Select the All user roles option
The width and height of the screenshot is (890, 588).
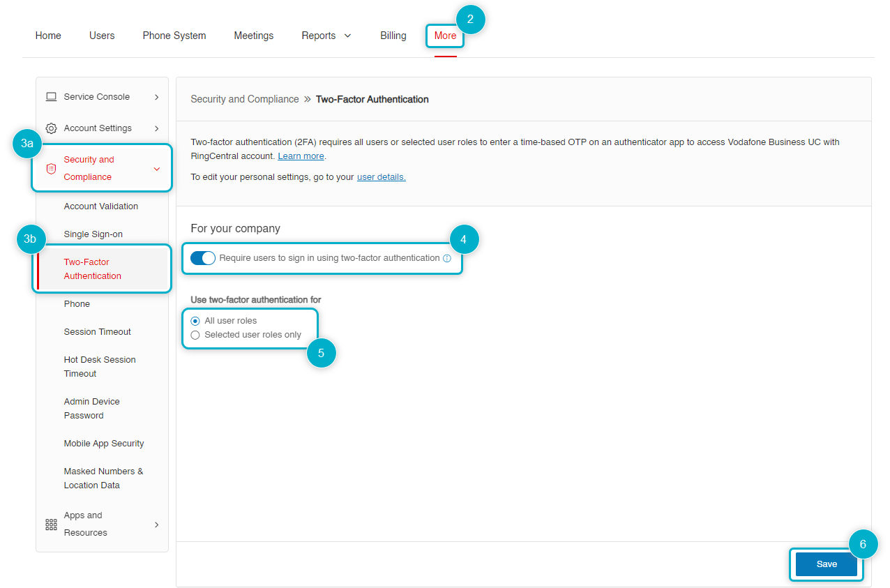pos(195,321)
